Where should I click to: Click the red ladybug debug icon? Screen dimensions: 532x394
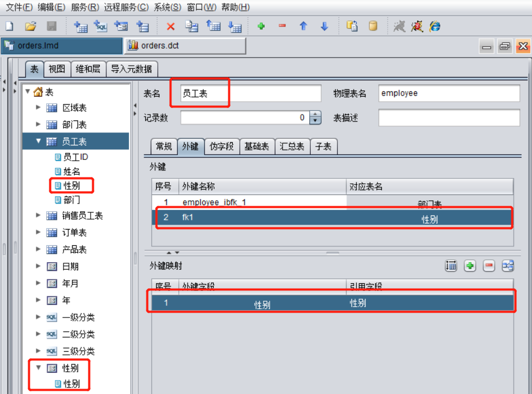(417, 26)
